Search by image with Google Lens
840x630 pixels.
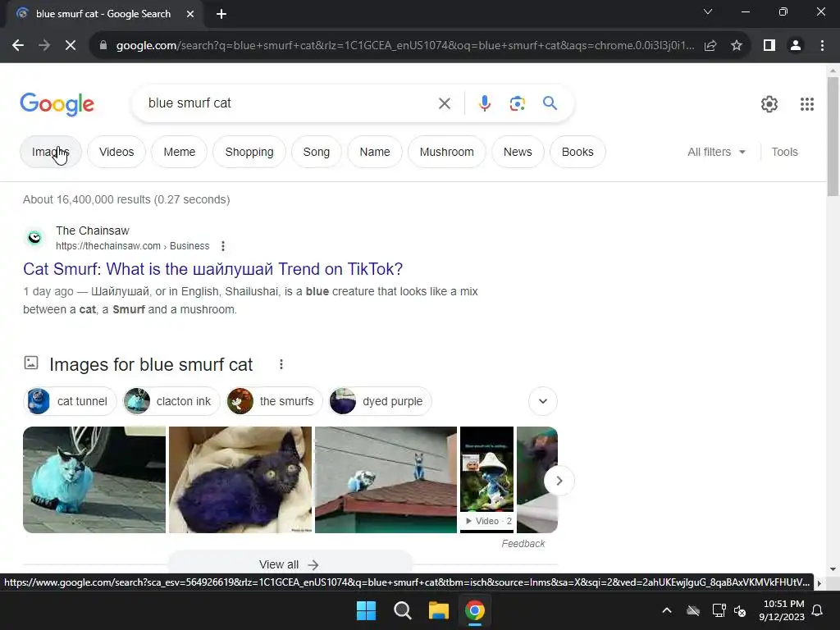(x=517, y=103)
